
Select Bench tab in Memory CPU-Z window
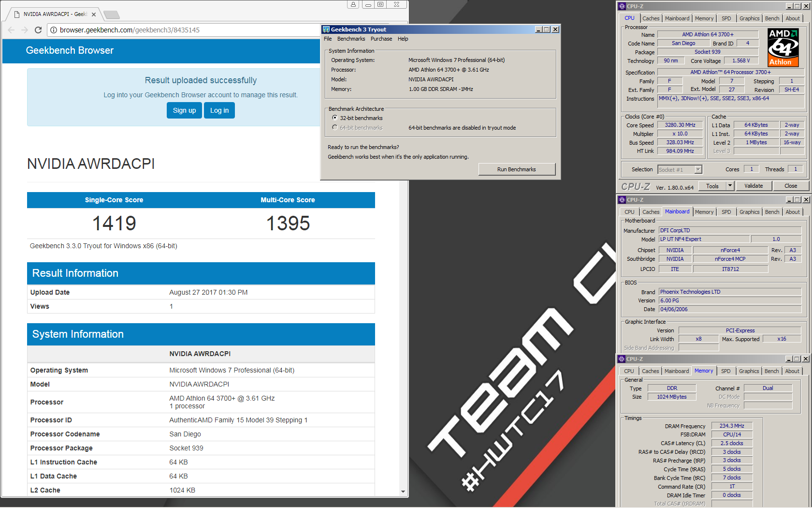click(772, 371)
